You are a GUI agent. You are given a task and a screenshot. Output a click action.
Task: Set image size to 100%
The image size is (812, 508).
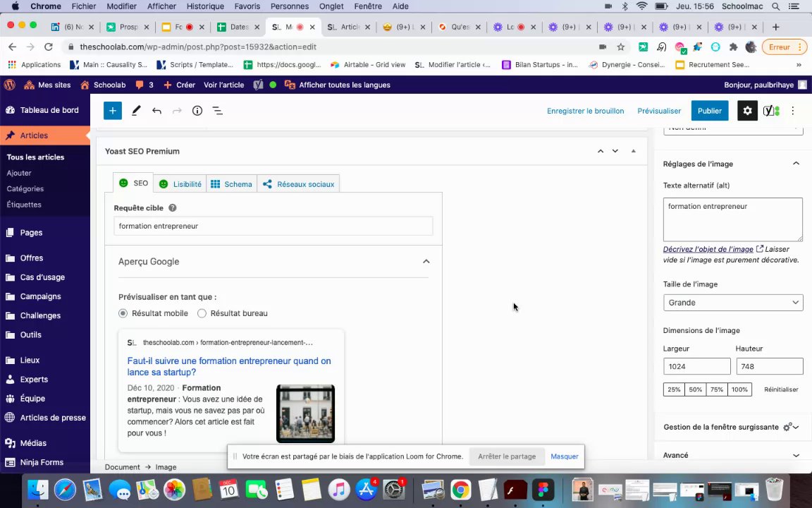pyautogui.click(x=739, y=389)
